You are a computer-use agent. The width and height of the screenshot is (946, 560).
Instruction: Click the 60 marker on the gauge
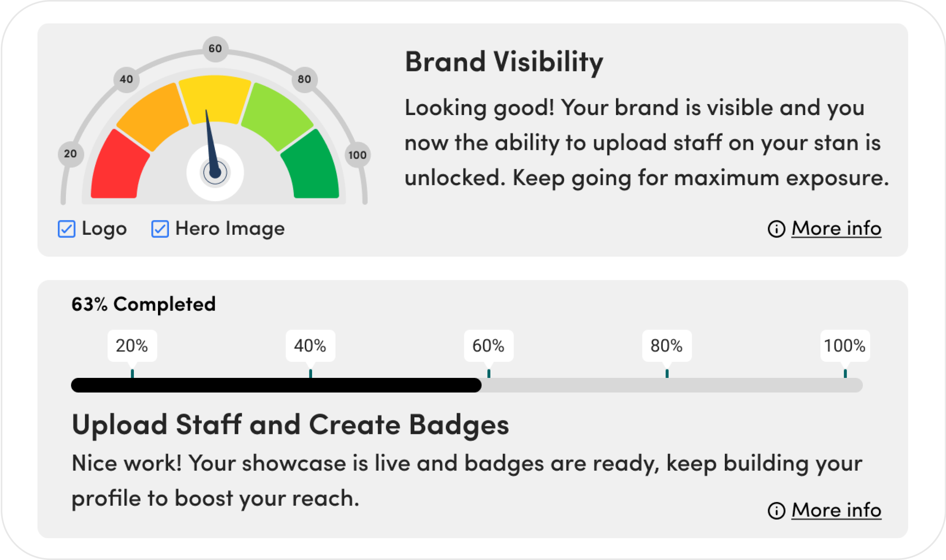click(215, 48)
